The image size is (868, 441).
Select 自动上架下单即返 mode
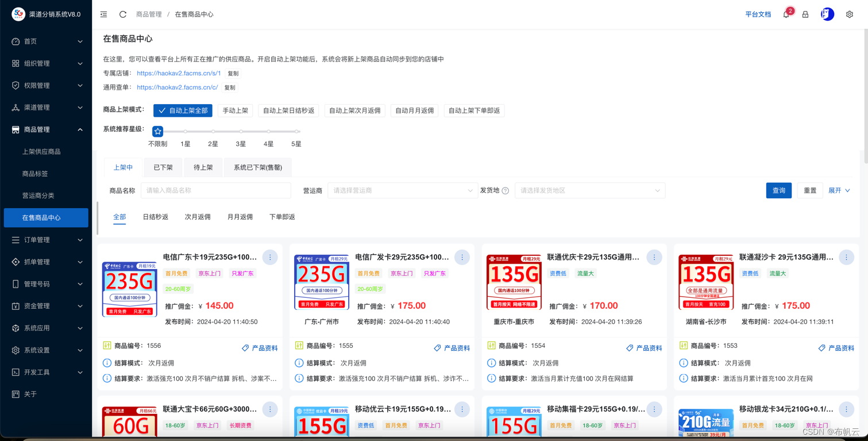(474, 110)
